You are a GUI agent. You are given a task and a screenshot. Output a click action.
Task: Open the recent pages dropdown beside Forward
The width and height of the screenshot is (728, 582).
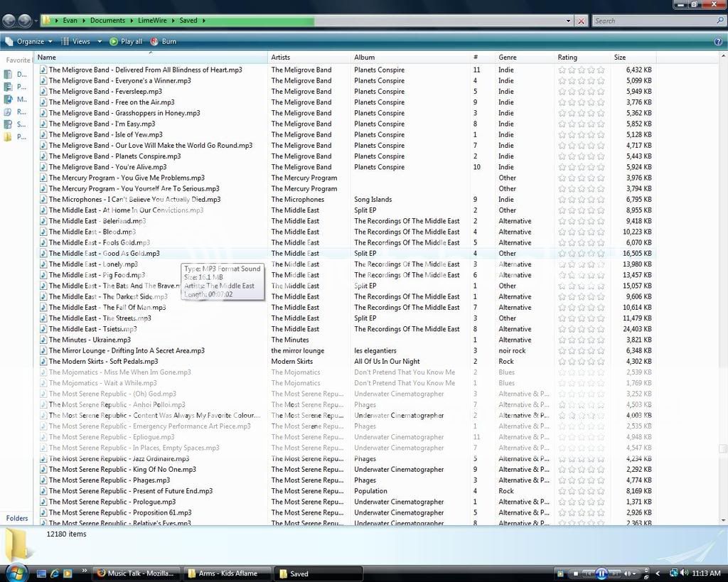click(x=35, y=21)
